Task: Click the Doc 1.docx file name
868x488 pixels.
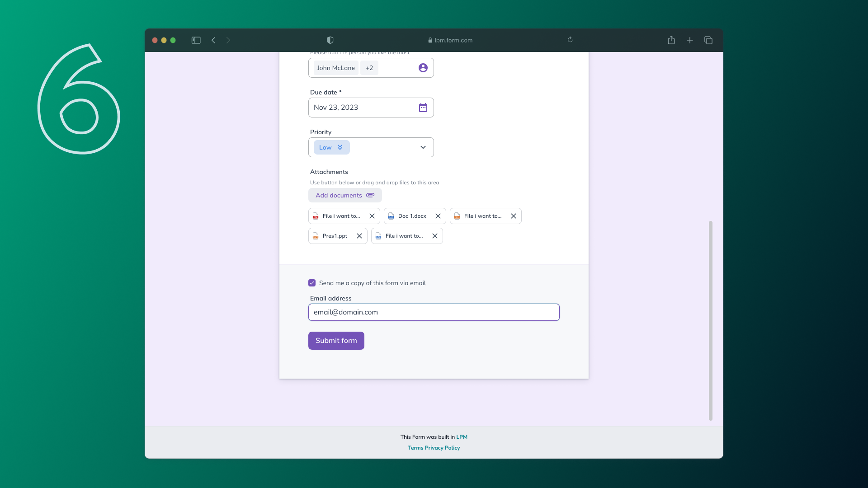Action: pyautogui.click(x=412, y=216)
